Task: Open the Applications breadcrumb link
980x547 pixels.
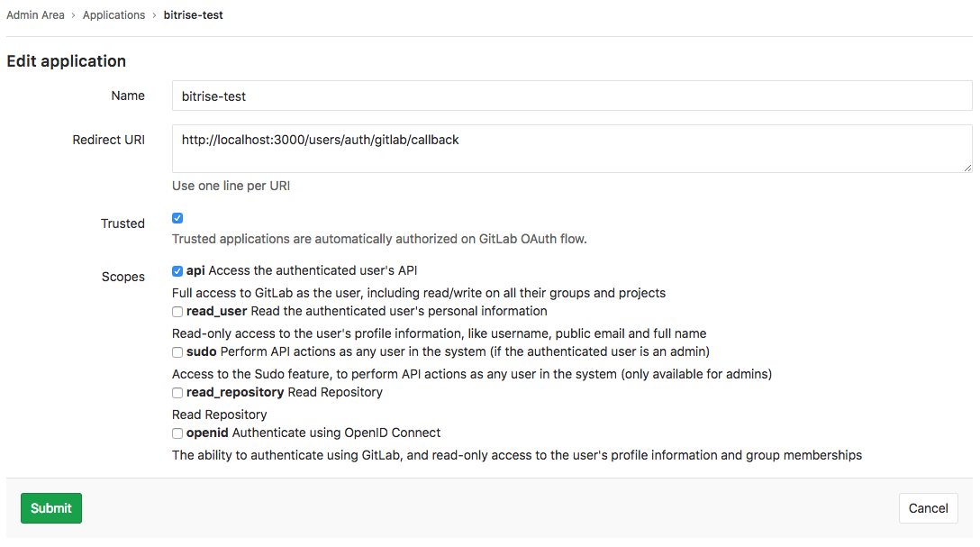Action: (113, 14)
